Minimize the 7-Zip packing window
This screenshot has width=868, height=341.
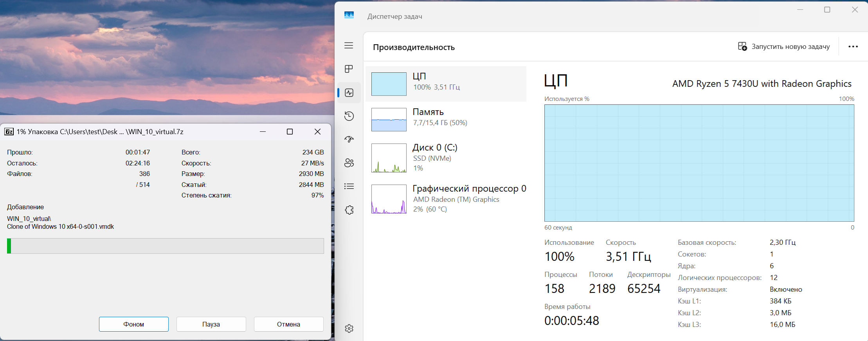[x=263, y=132]
